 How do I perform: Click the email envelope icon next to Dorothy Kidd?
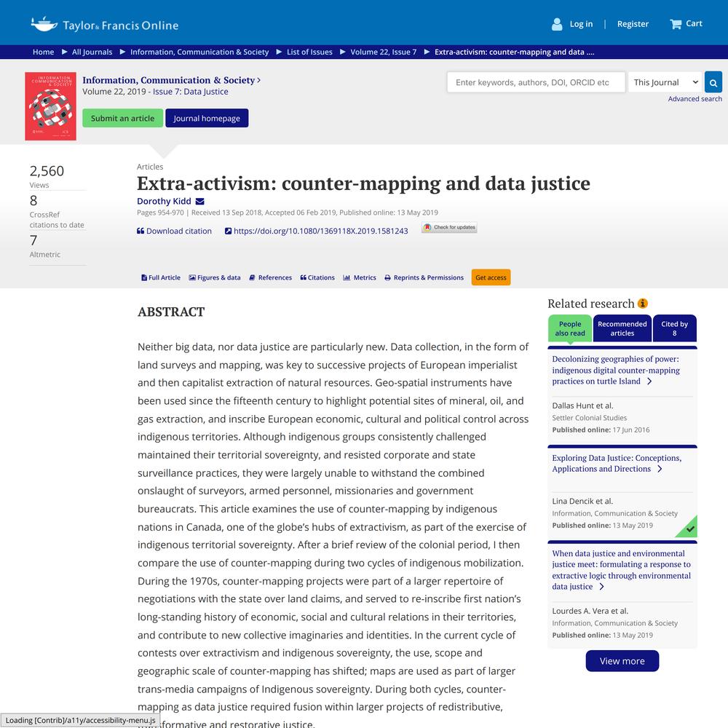[x=200, y=201]
